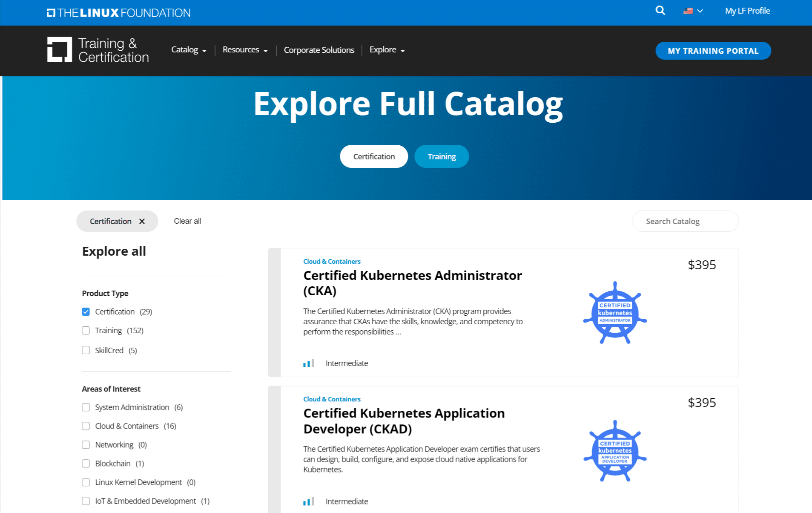Click the CKAD intermediate level bars icon
The height and width of the screenshot is (513, 812).
(x=309, y=501)
